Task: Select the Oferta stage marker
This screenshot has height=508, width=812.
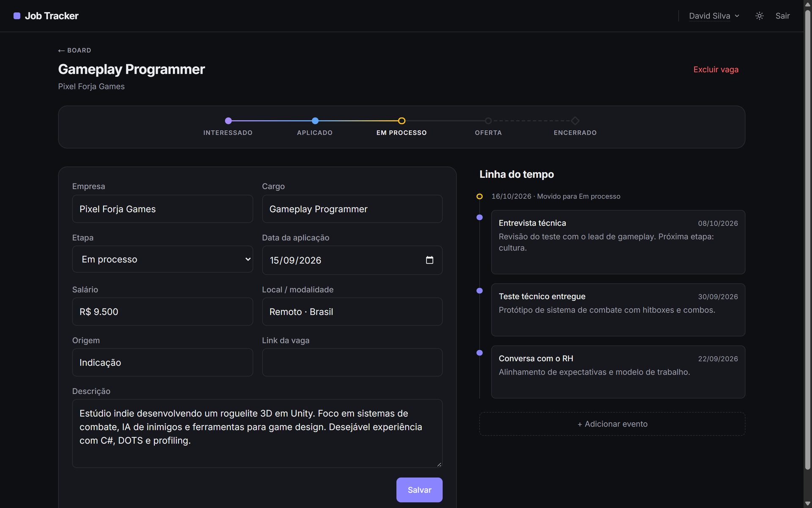Action: tap(488, 121)
